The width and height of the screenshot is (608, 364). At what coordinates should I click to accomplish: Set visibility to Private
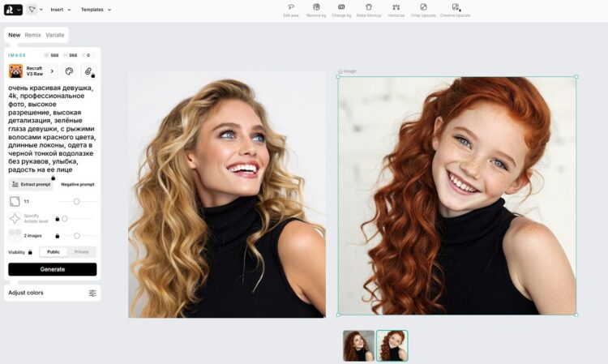click(81, 252)
